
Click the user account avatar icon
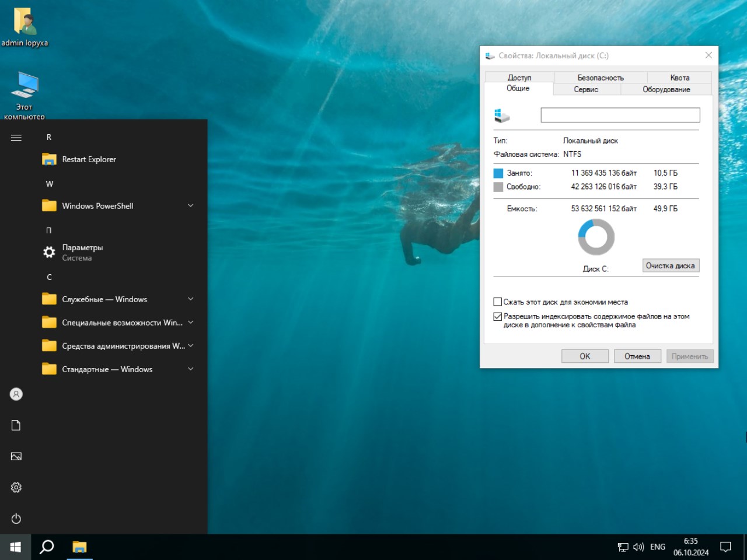pyautogui.click(x=16, y=394)
